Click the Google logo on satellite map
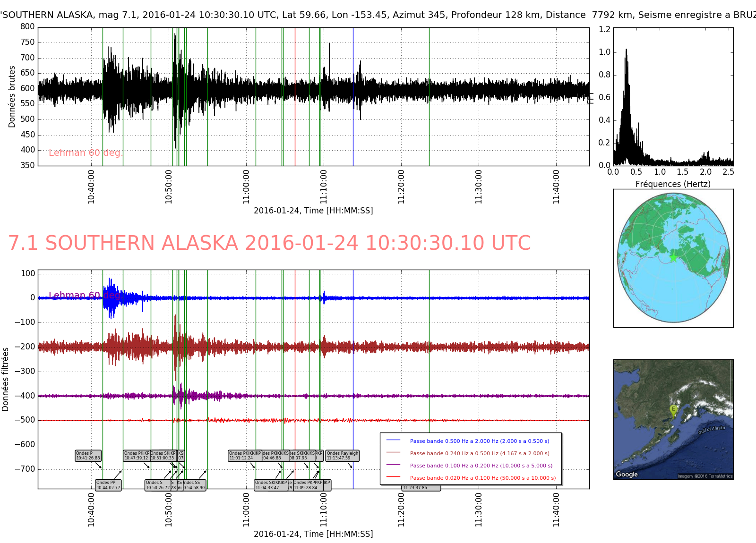Screen dimensions: 756x543 tap(627, 474)
